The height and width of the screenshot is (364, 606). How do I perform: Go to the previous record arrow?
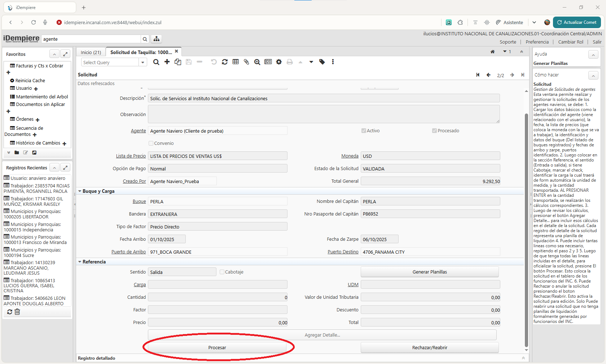pyautogui.click(x=488, y=75)
